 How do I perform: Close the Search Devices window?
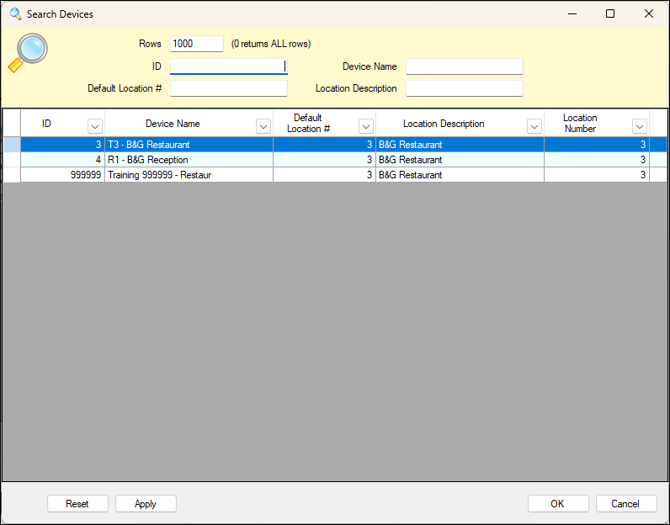tap(649, 14)
